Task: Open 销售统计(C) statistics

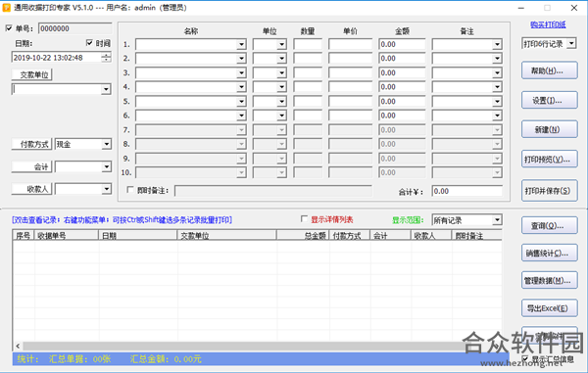Action: [x=550, y=253]
